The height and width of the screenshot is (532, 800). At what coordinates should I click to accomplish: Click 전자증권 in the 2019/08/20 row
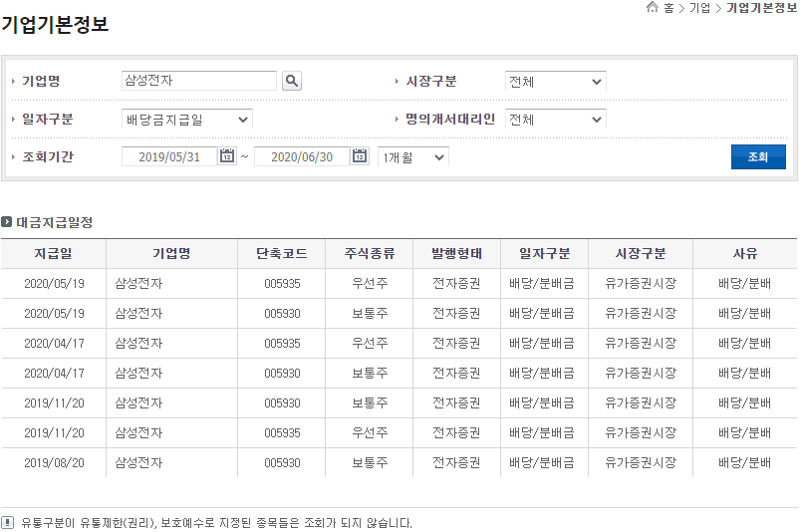456,462
